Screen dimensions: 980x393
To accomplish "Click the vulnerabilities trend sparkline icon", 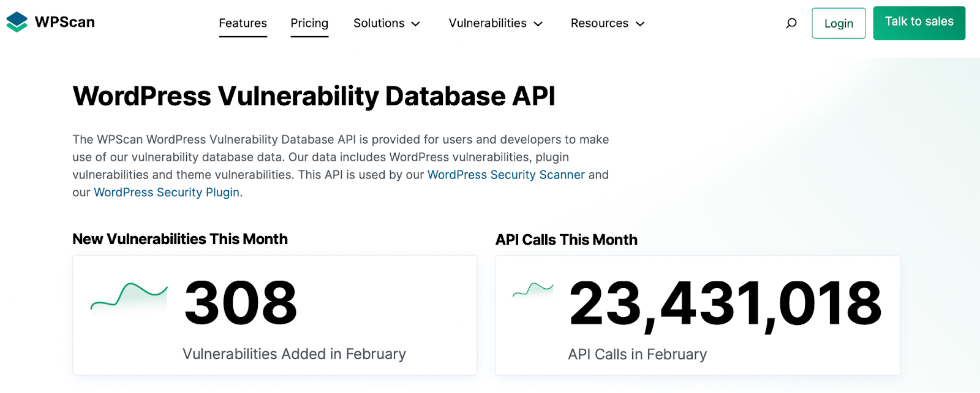I will click(x=129, y=296).
